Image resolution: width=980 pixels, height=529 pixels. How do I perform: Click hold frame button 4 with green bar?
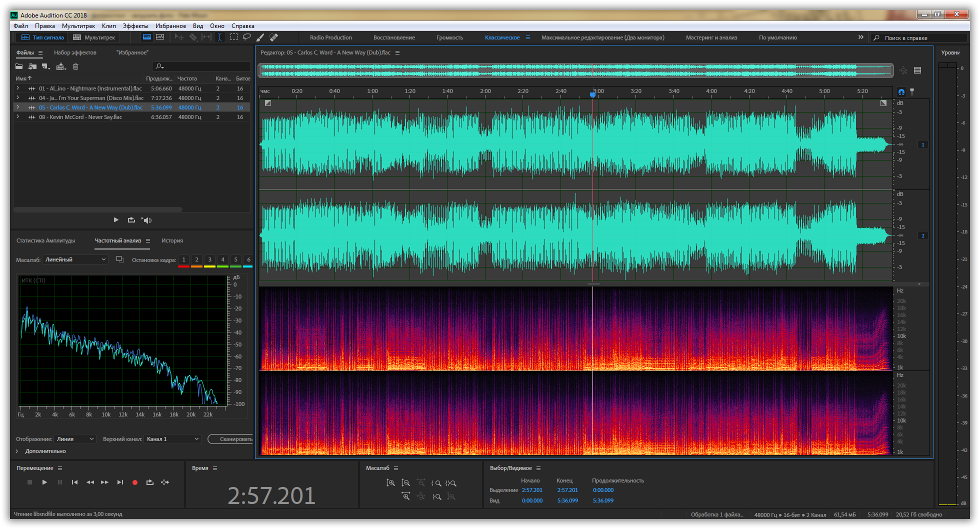[222, 260]
